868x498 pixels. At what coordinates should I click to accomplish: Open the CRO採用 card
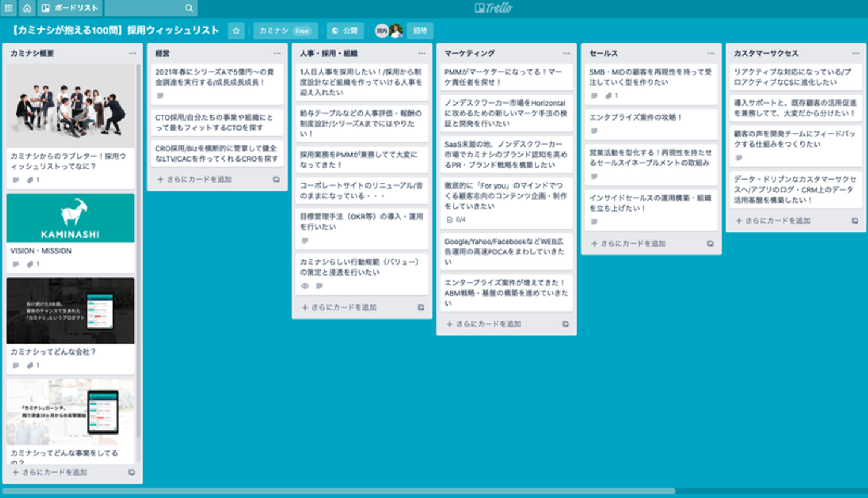pos(217,154)
